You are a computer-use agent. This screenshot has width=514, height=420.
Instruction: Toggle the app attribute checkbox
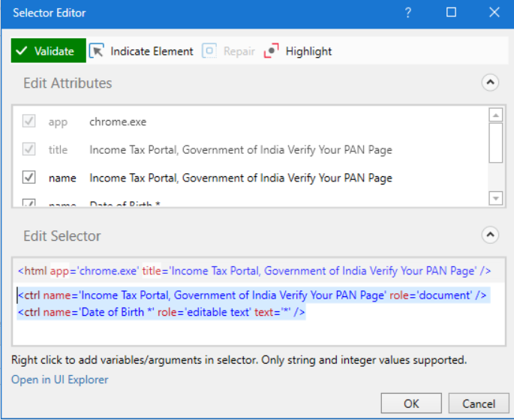click(29, 121)
